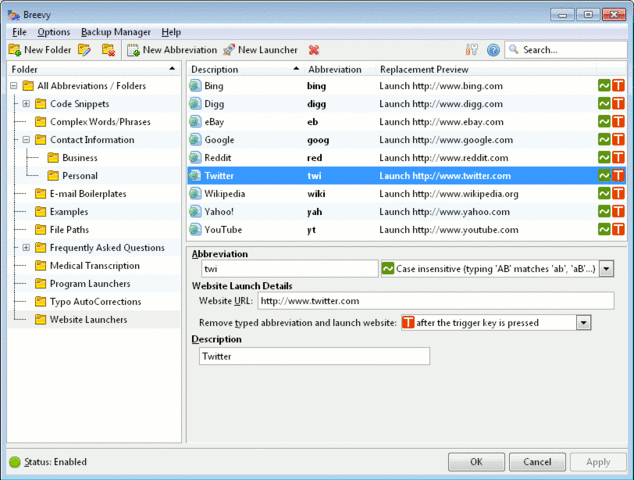
Task: Click the New Folder toolbar button
Action: [x=40, y=50]
